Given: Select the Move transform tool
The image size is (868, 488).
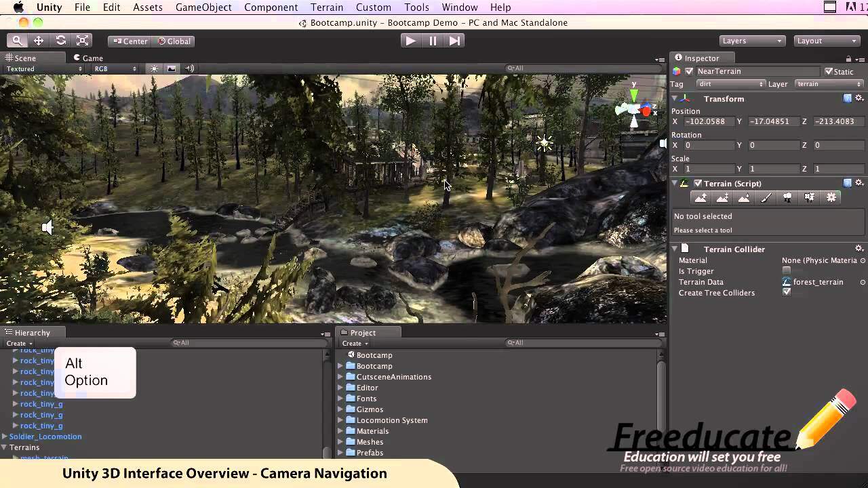Looking at the screenshot, I should (39, 41).
